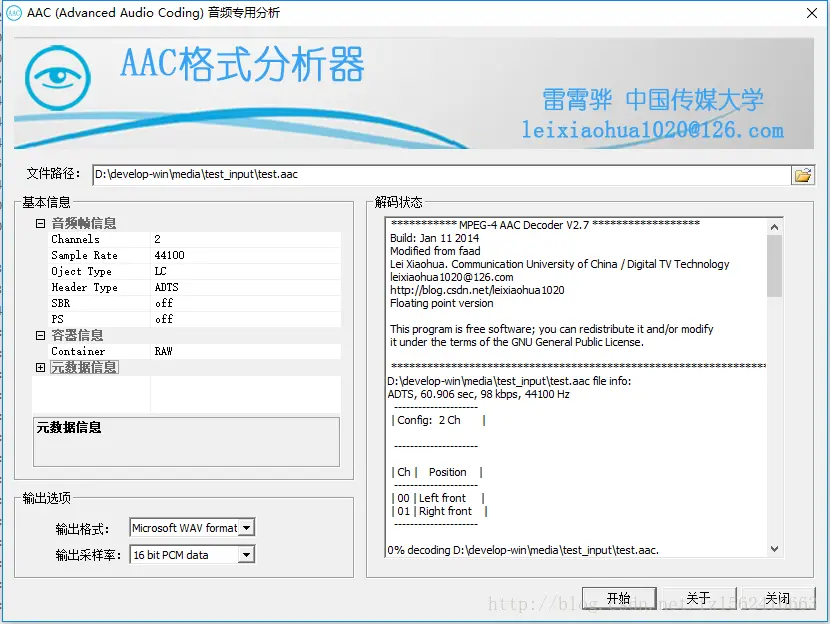Click the blue eye logo of AAC格式分析器
Screen dimensions: 830x624
[x=57, y=77]
